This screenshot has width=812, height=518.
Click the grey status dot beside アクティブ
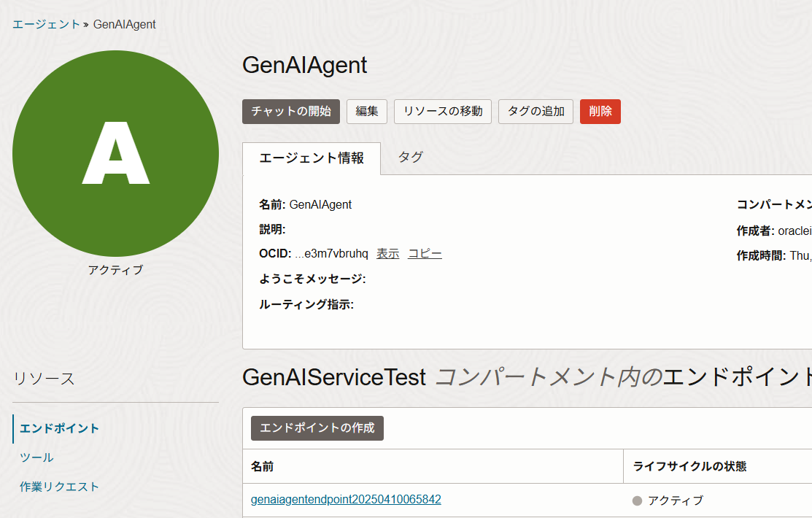(638, 501)
